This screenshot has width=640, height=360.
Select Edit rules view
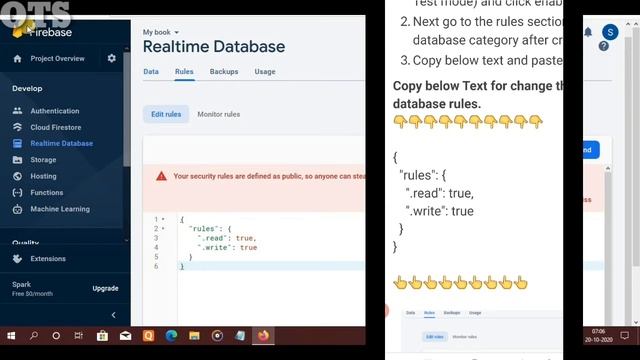click(x=166, y=114)
